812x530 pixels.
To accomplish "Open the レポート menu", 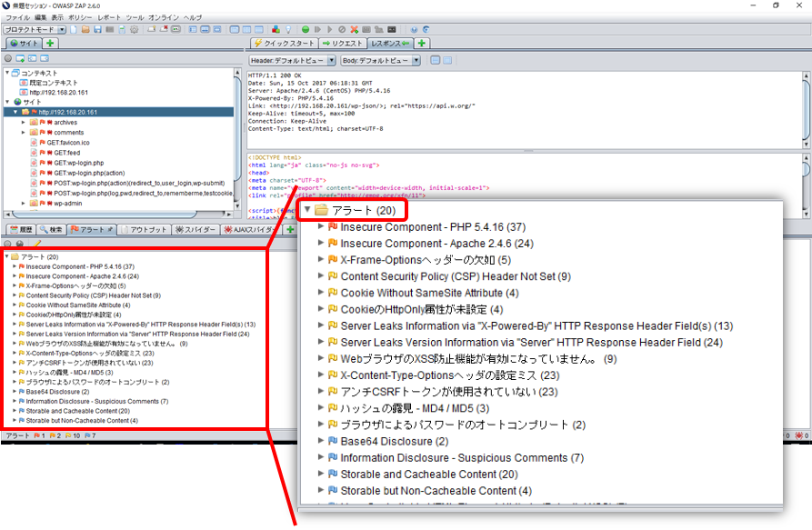I will point(109,17).
